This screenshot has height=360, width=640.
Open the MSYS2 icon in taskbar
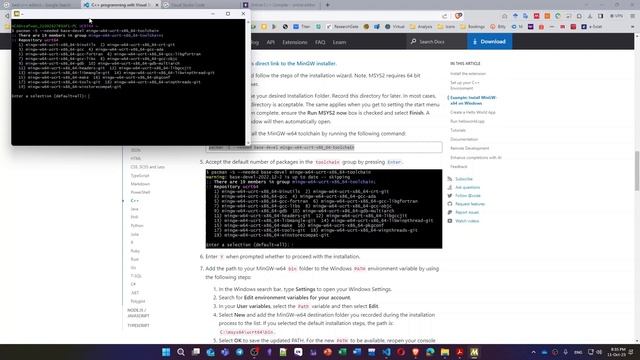click(474, 352)
